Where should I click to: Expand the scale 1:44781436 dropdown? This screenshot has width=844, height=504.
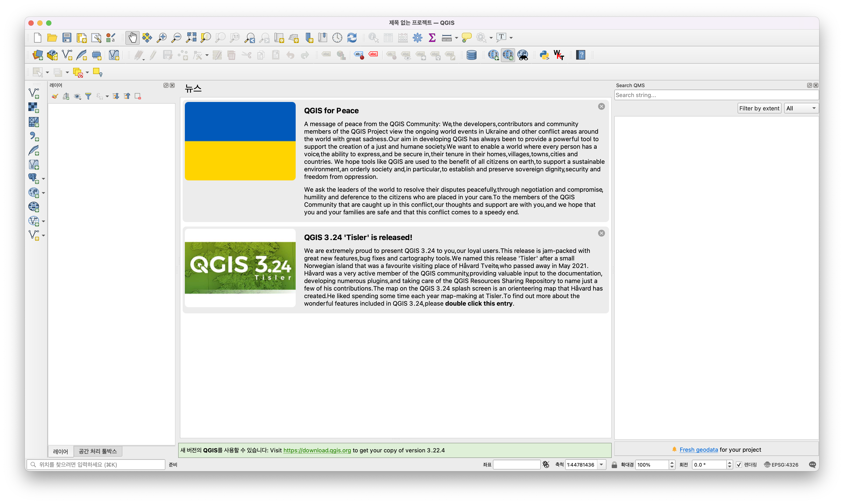602,465
